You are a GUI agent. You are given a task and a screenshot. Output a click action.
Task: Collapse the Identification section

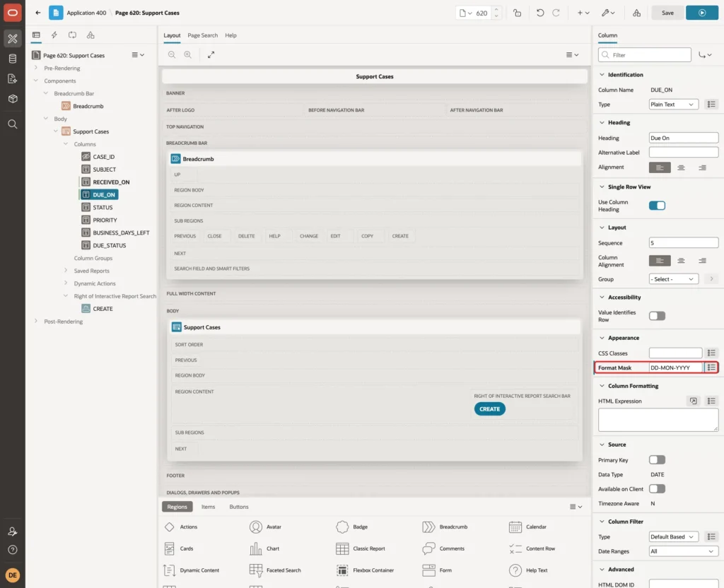[602, 75]
